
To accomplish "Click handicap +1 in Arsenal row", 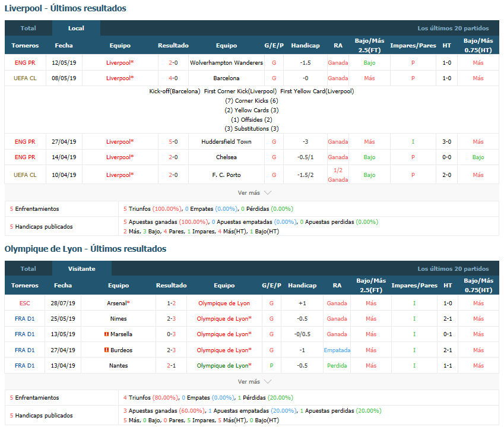I will point(302,303).
